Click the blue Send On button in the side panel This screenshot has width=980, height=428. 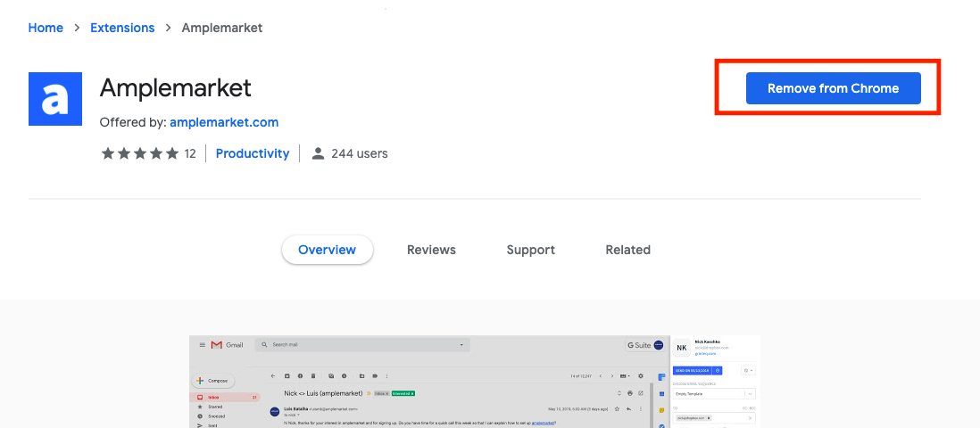[693, 371]
